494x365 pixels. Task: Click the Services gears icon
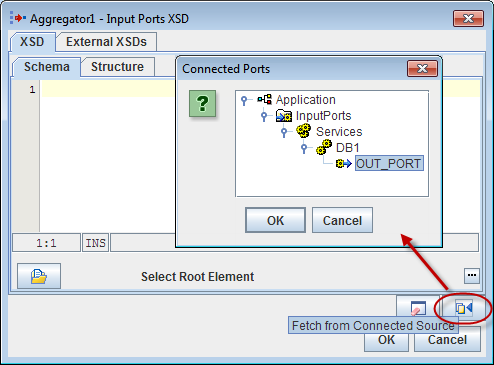pyautogui.click(x=304, y=131)
